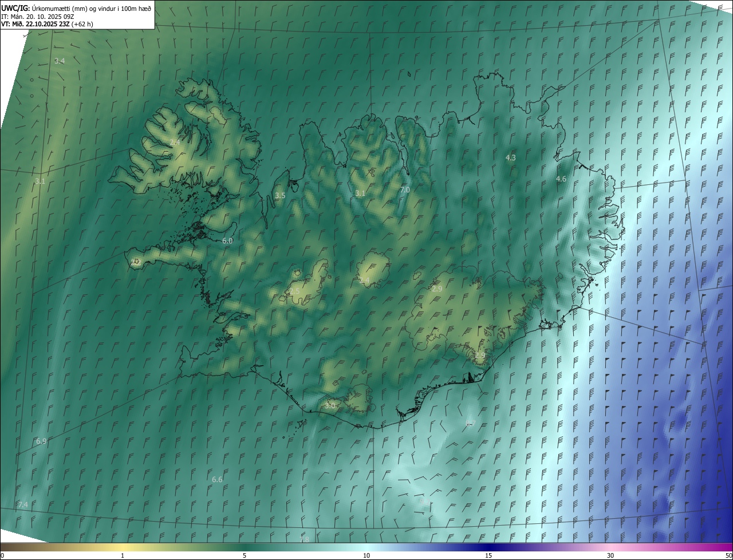Click the "IT: Mán. 20. 10. 2025 09Z" line
This screenshot has height=560, width=733.
(x=38, y=16)
